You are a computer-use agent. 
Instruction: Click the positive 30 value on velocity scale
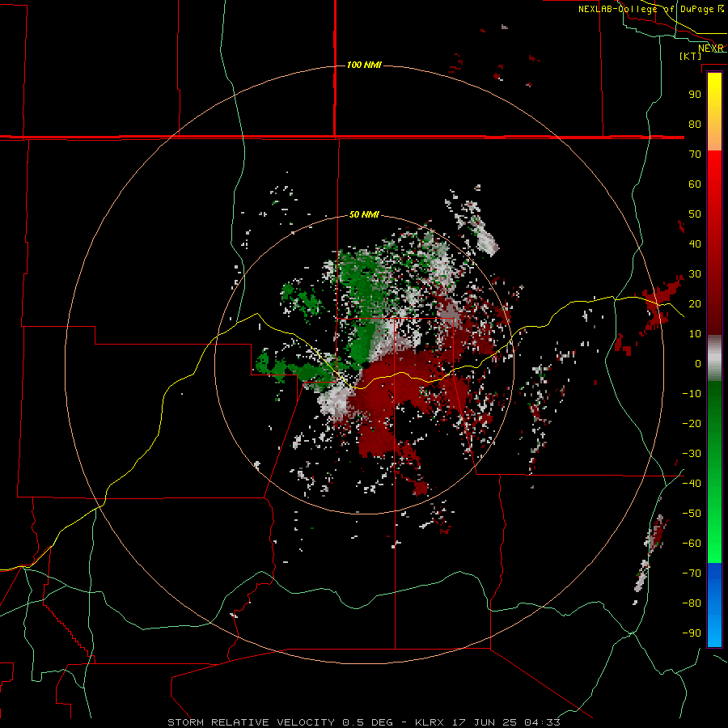coord(695,274)
